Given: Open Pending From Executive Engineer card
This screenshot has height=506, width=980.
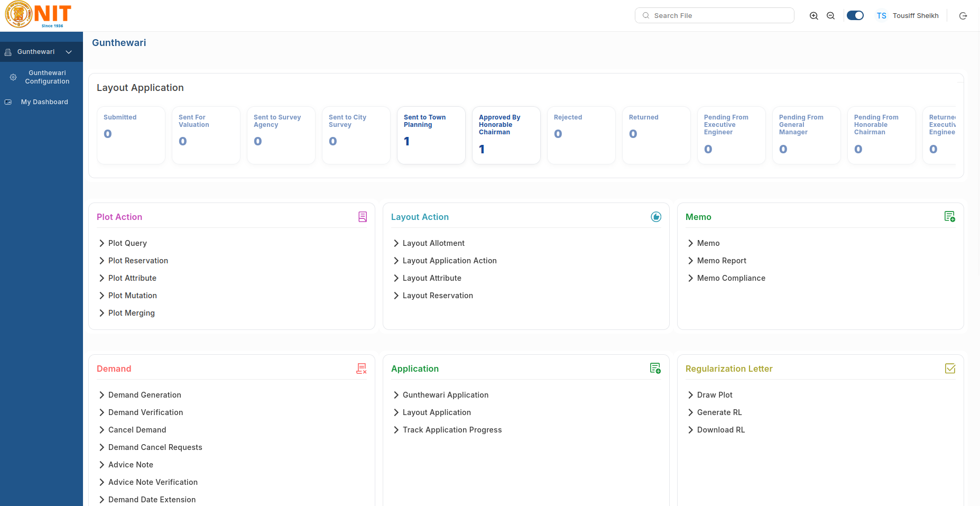Looking at the screenshot, I should click(732, 135).
